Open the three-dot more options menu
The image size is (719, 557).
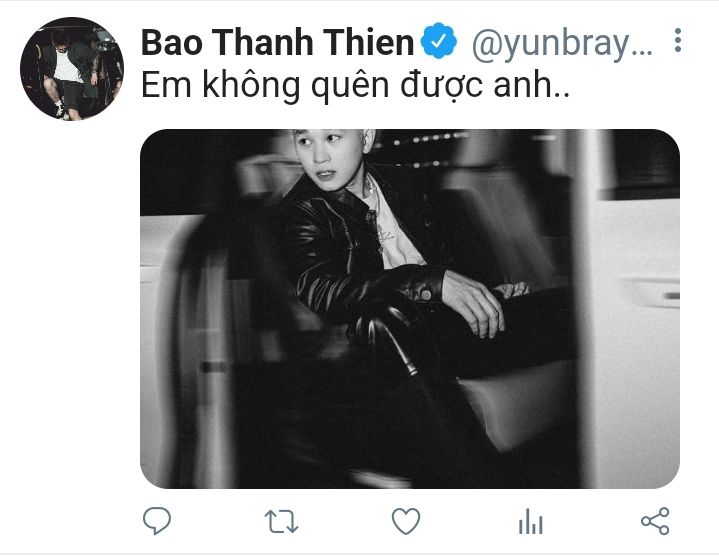(678, 40)
